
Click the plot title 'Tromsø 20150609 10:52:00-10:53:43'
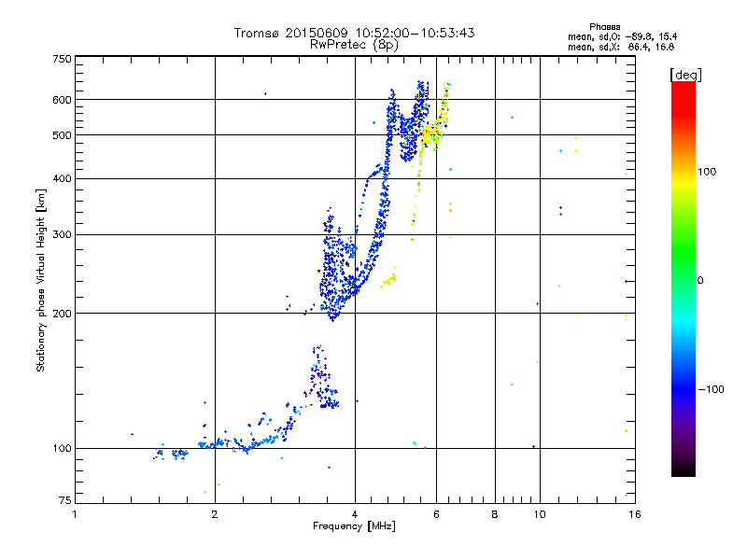[x=354, y=33]
